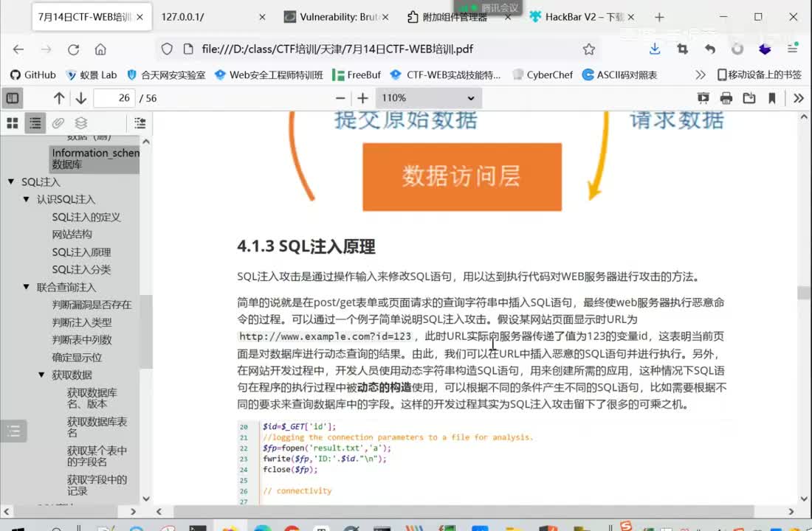This screenshot has width=812, height=531.
Task: Print the PDF document
Action: click(726, 98)
